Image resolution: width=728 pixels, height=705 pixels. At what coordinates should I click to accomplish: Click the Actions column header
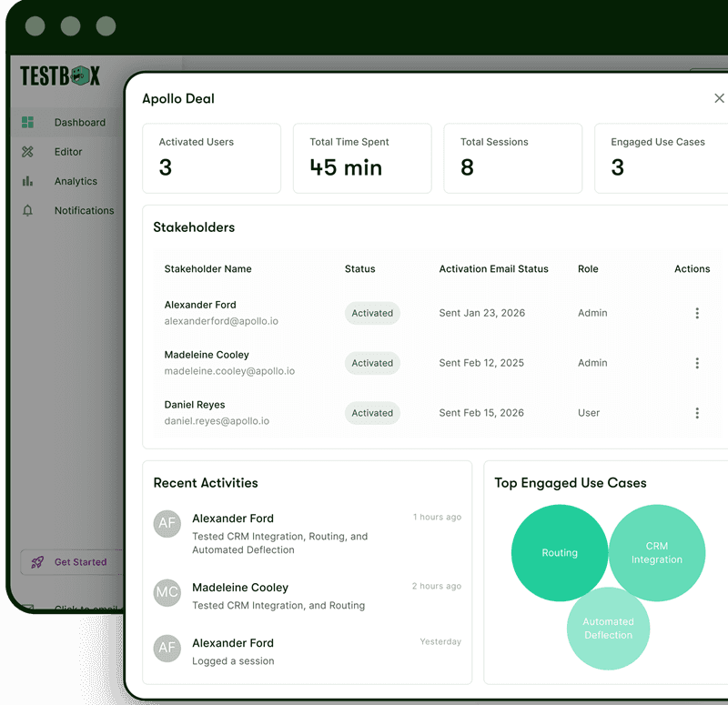tap(692, 268)
